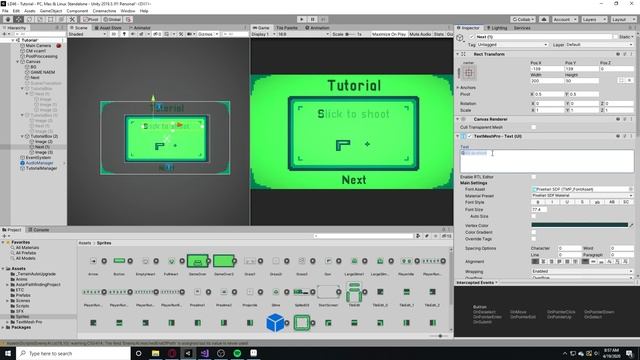Click the Font Asset object picker

coord(631,189)
